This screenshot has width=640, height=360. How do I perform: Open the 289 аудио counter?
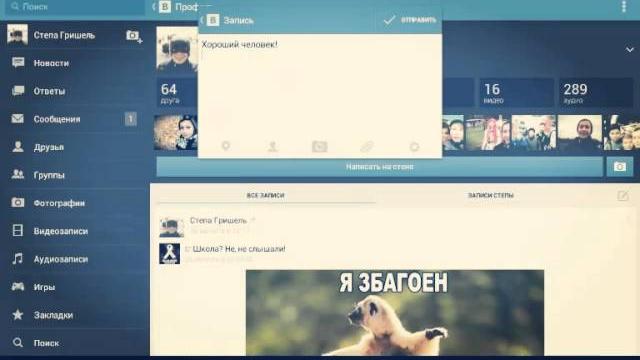[x=596, y=93]
